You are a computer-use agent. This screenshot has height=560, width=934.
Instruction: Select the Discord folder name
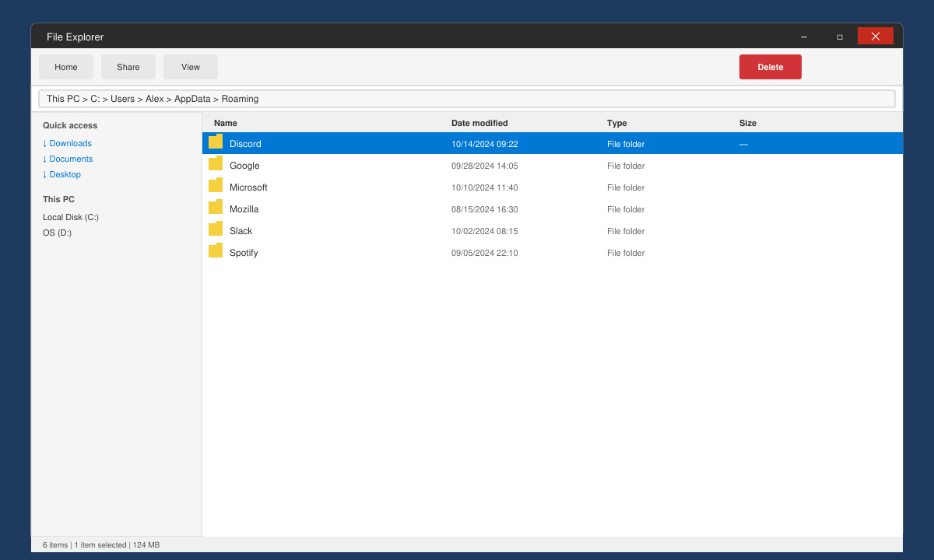point(245,144)
